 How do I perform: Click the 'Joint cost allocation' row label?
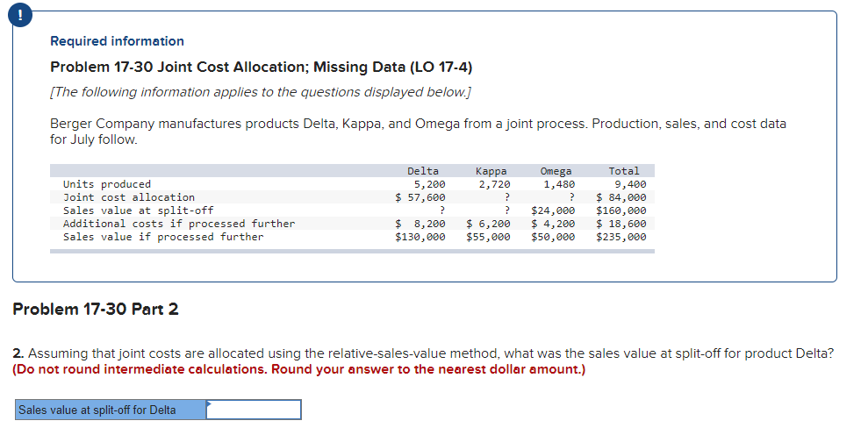click(129, 197)
